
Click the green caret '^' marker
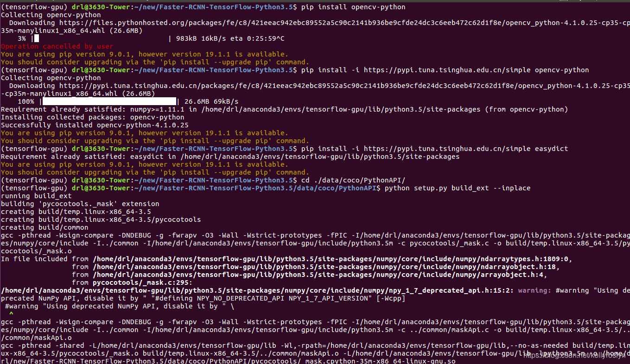[11, 314]
